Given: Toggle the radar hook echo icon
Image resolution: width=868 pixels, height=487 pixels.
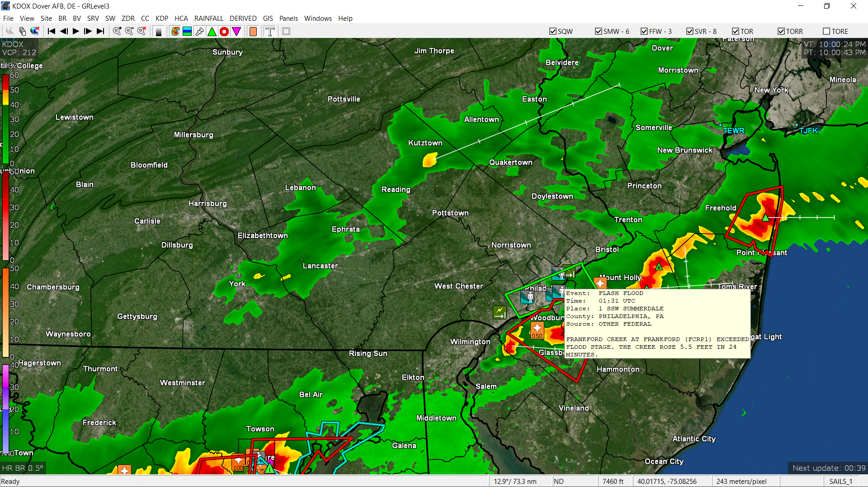Looking at the screenshot, I should point(175,31).
